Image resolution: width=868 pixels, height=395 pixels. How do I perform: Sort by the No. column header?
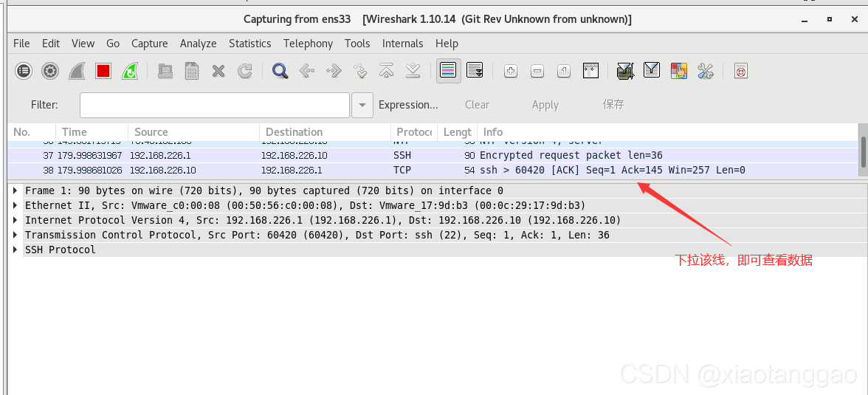(32, 132)
